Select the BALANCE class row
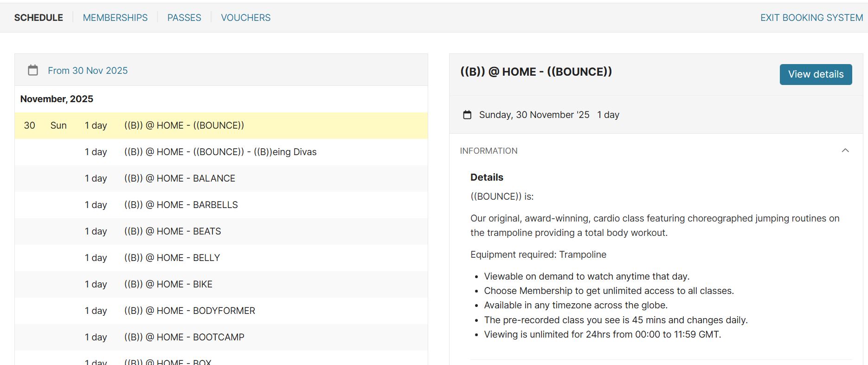 click(x=180, y=178)
